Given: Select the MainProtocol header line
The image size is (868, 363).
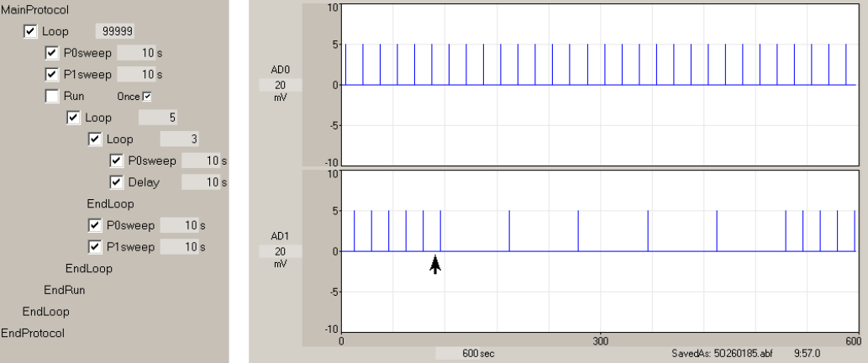Looking at the screenshot, I should (35, 10).
